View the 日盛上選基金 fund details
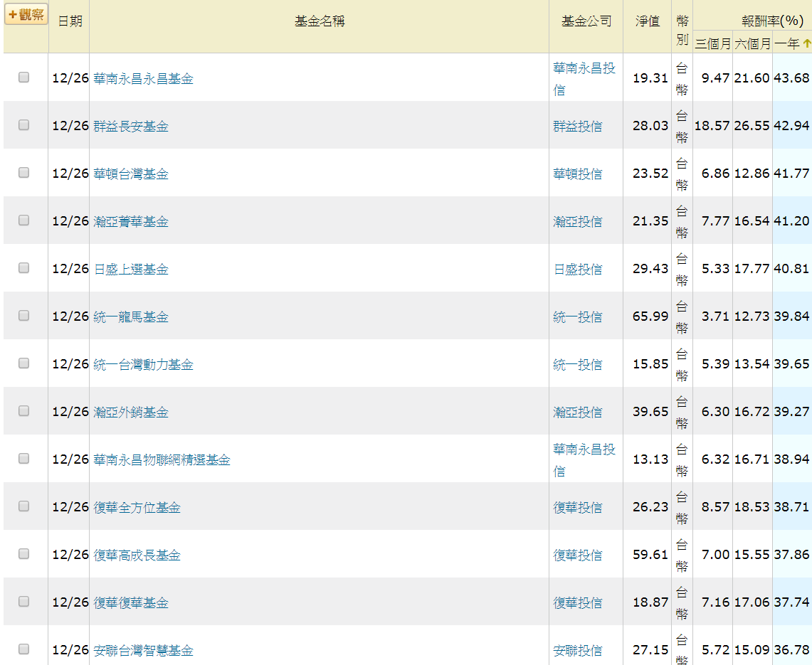This screenshot has height=665, width=812. click(x=131, y=269)
